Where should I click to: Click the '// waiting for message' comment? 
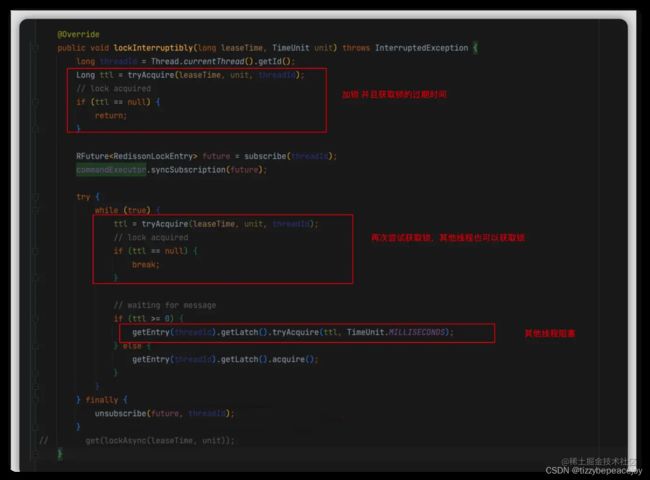(x=165, y=305)
